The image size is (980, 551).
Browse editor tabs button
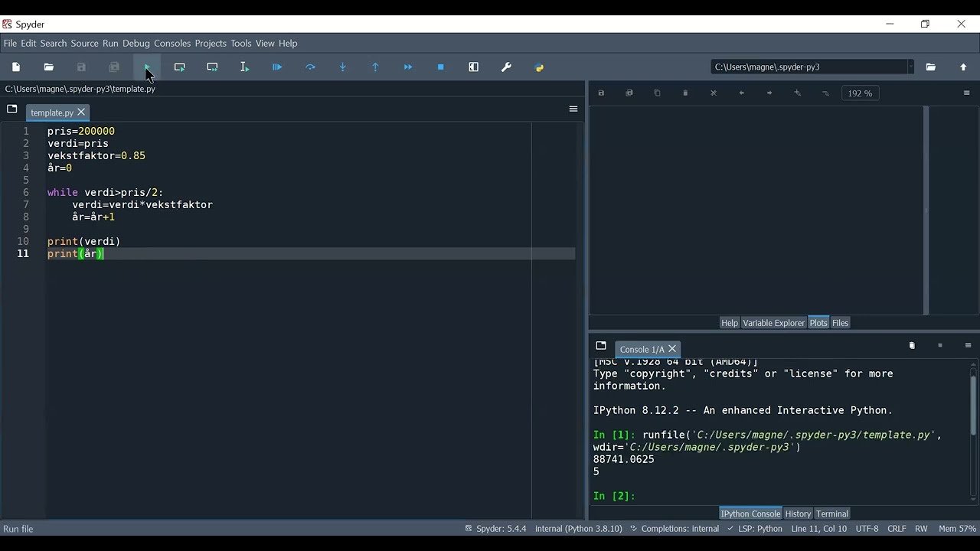pos(12,109)
